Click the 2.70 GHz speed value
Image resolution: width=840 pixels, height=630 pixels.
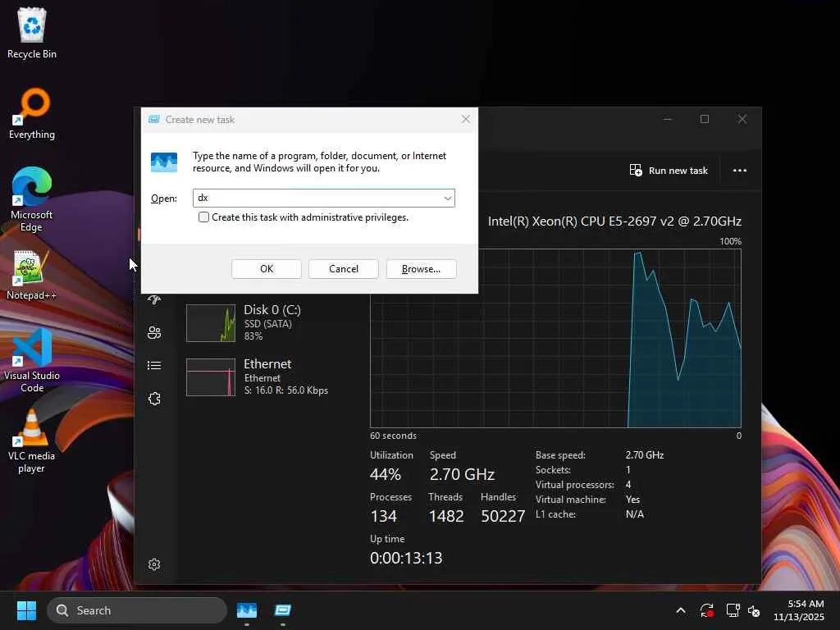462,474
